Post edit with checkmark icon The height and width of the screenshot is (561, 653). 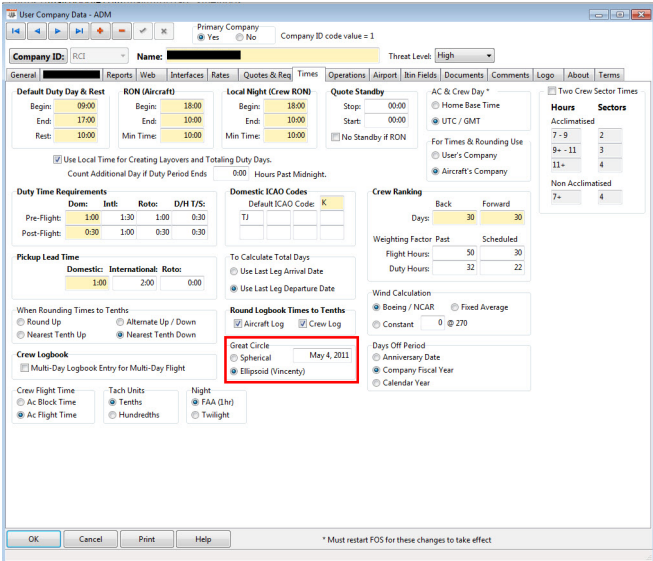[143, 31]
